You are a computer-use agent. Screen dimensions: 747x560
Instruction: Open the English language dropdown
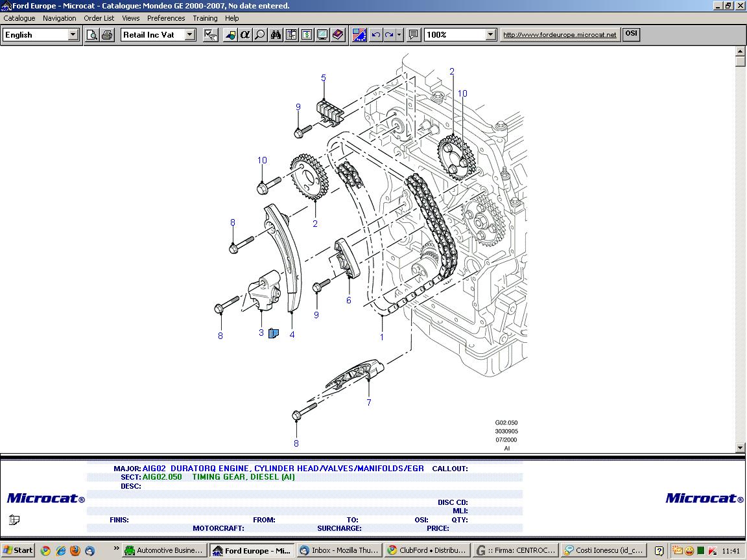pos(73,35)
